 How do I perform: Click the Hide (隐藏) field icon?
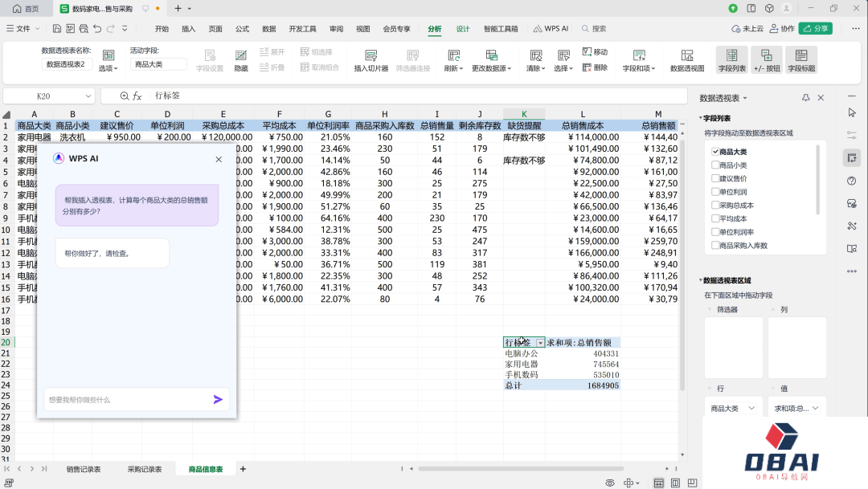click(x=241, y=56)
